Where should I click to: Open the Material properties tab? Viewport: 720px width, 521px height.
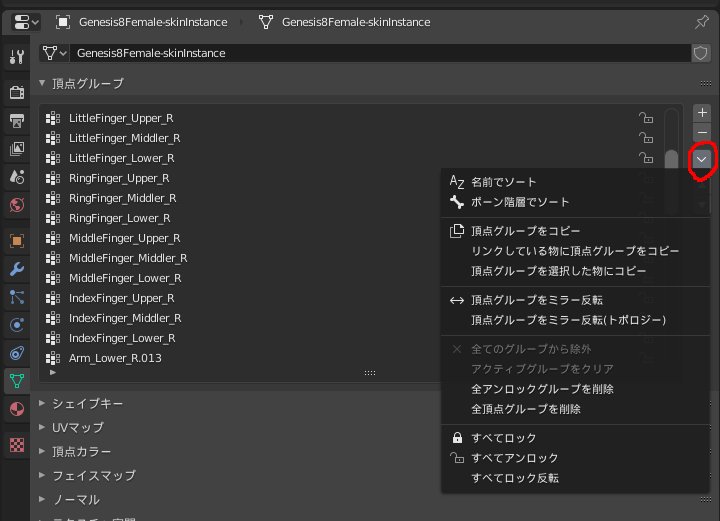click(x=17, y=409)
